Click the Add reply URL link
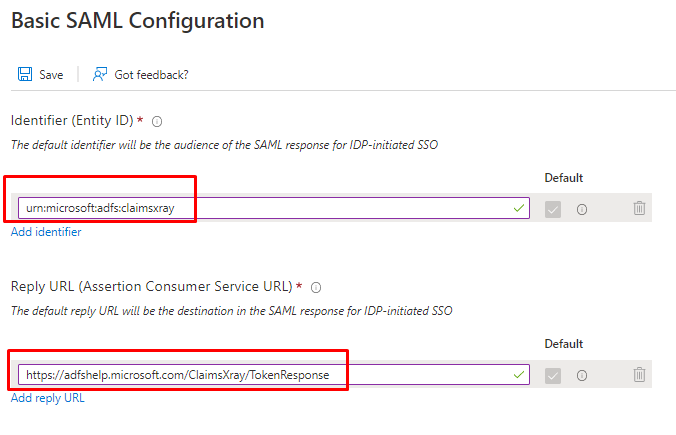Image resolution: width=676 pixels, height=435 pixels. click(x=47, y=398)
